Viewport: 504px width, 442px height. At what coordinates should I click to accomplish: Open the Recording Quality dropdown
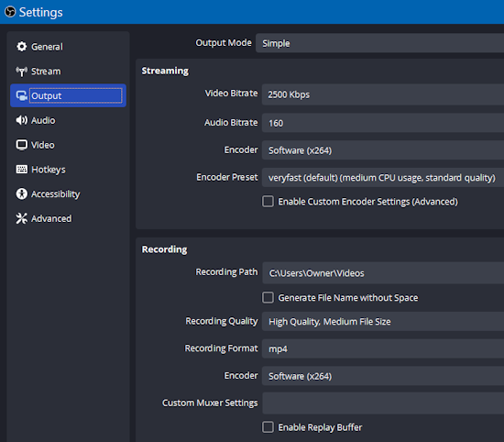(383, 321)
